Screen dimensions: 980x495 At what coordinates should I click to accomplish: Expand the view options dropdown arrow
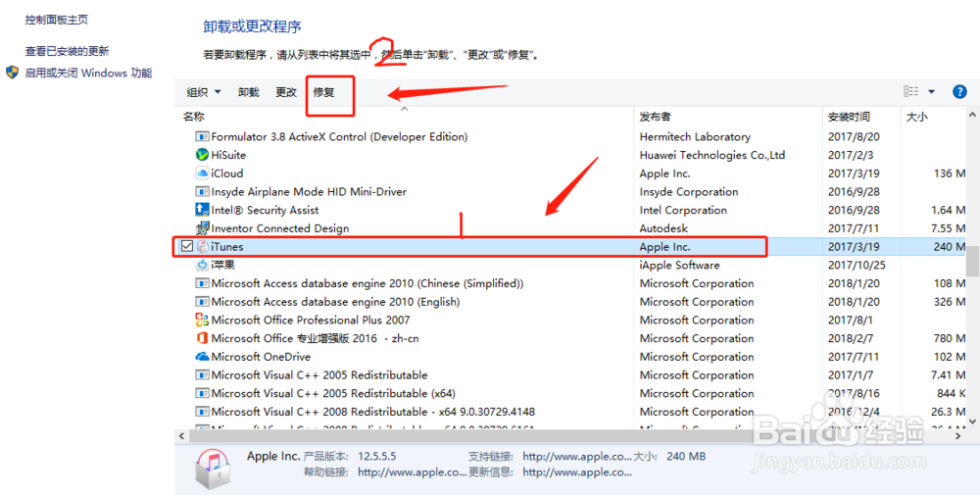pyautogui.click(x=931, y=92)
